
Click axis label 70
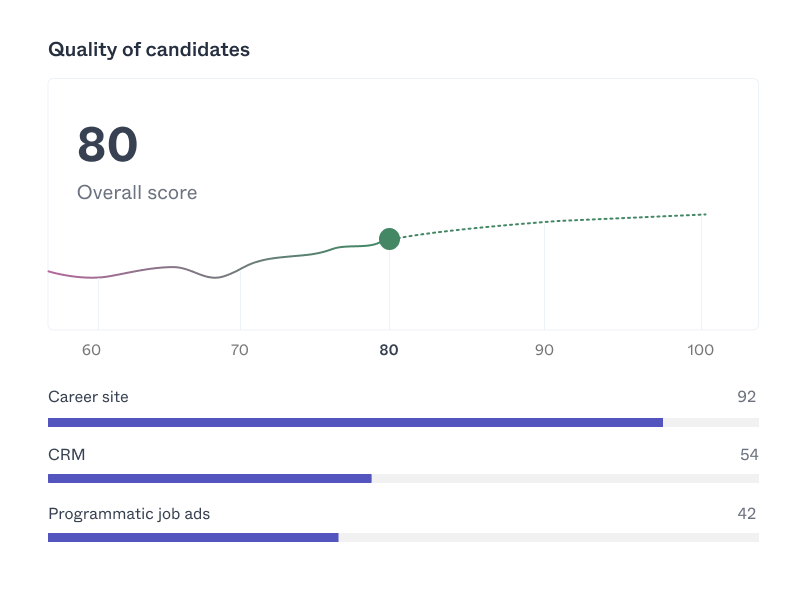240,350
